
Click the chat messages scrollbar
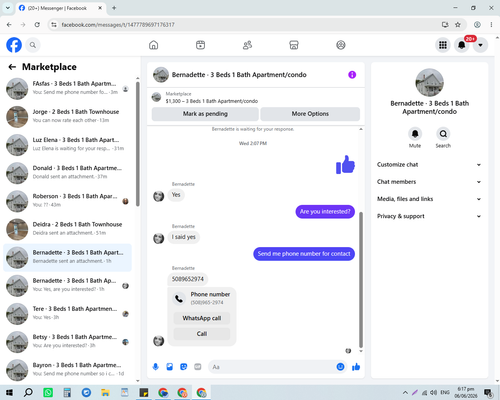coord(361,280)
